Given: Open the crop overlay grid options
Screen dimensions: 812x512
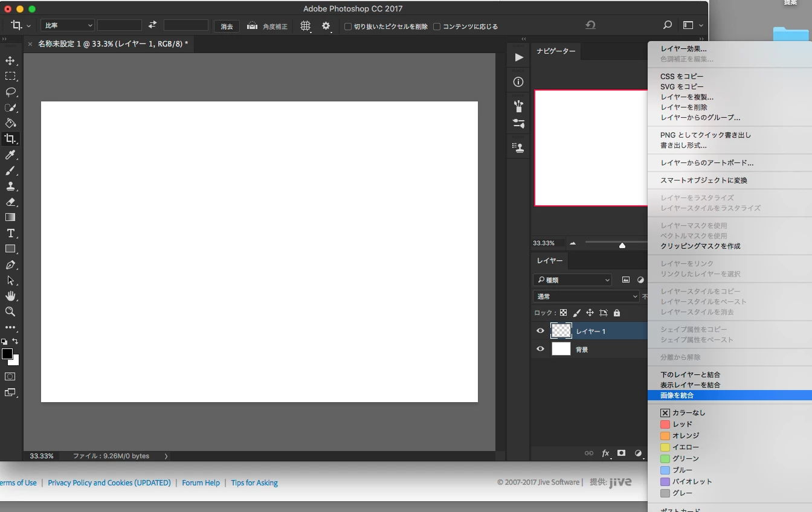Looking at the screenshot, I should [x=306, y=26].
